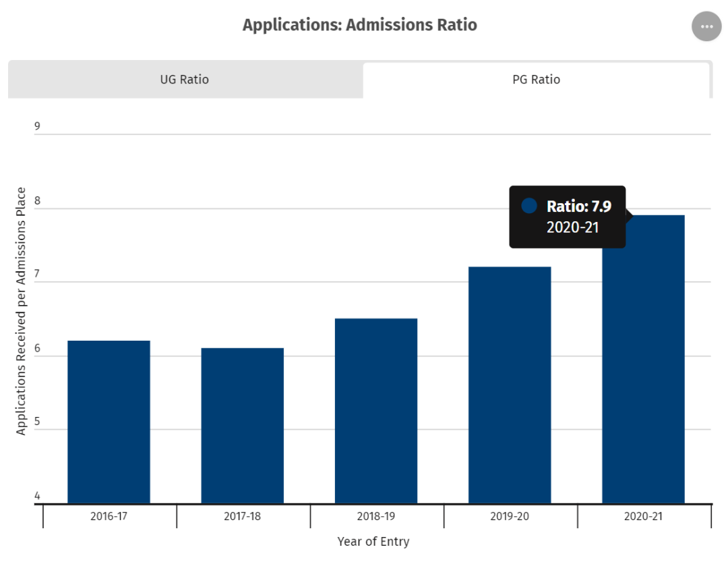728x562 pixels.
Task: Click the '2020-21' text inside tooltip
Action: [572, 227]
